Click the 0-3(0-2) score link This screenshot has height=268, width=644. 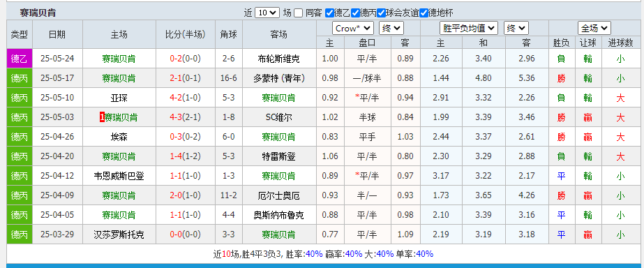(x=185, y=137)
